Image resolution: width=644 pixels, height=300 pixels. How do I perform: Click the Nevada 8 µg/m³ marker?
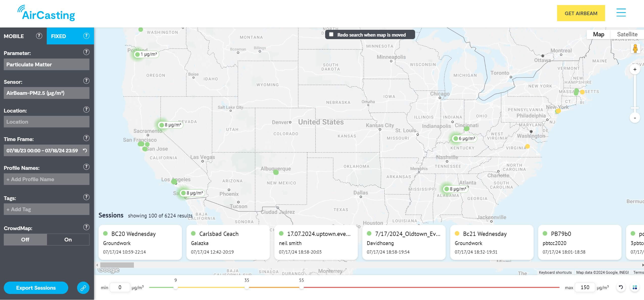click(171, 125)
